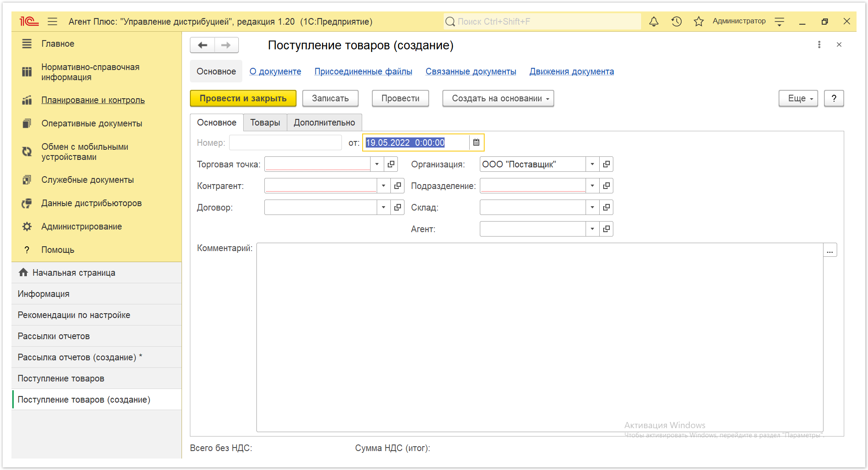This screenshot has height=470, width=868.
Task: Open the three-dots form options menu
Action: tap(819, 44)
